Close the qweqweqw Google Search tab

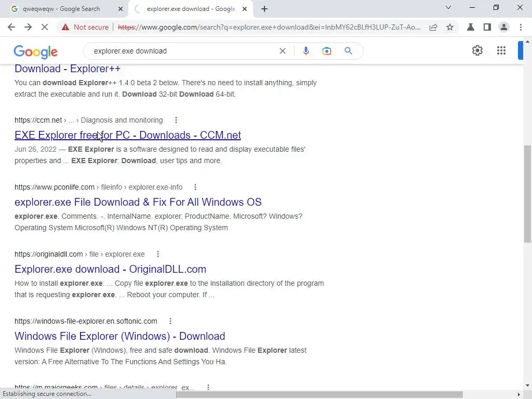coord(121,9)
